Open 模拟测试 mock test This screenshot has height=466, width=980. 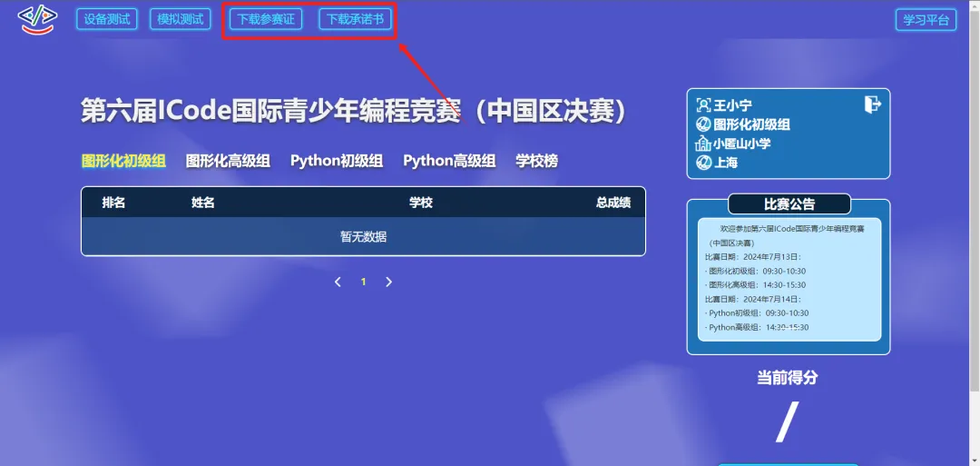(x=180, y=19)
